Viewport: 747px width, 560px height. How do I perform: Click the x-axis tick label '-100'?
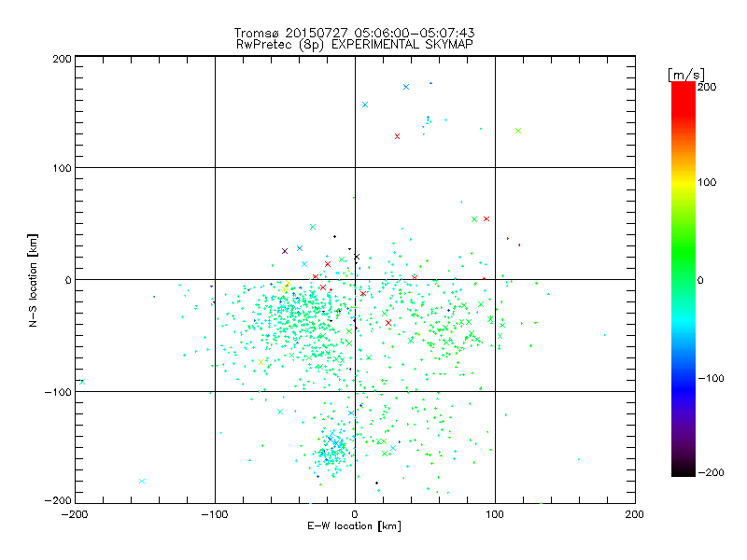point(215,514)
